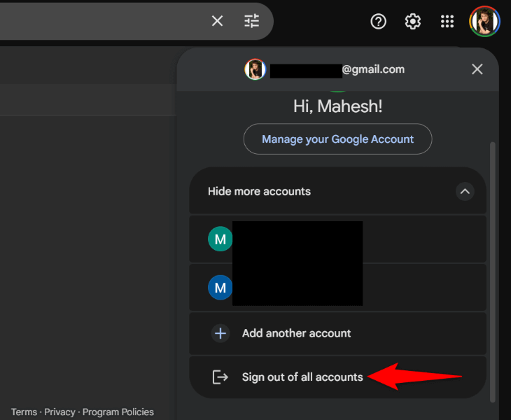Open the Privacy link
511x420 pixels.
click(x=59, y=412)
